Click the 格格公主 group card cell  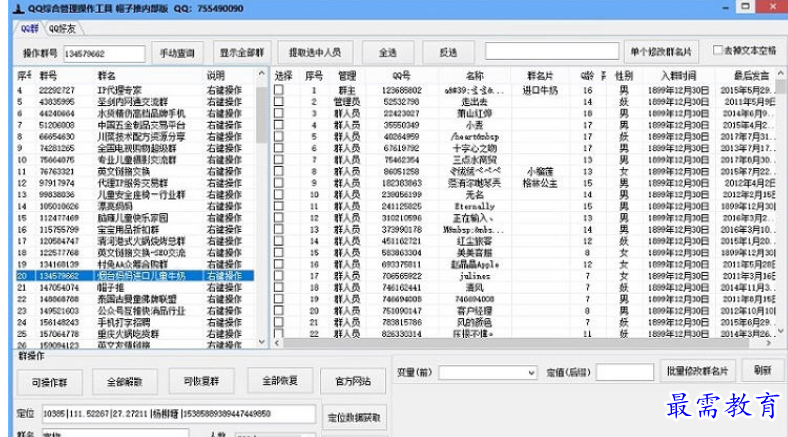pos(540,183)
